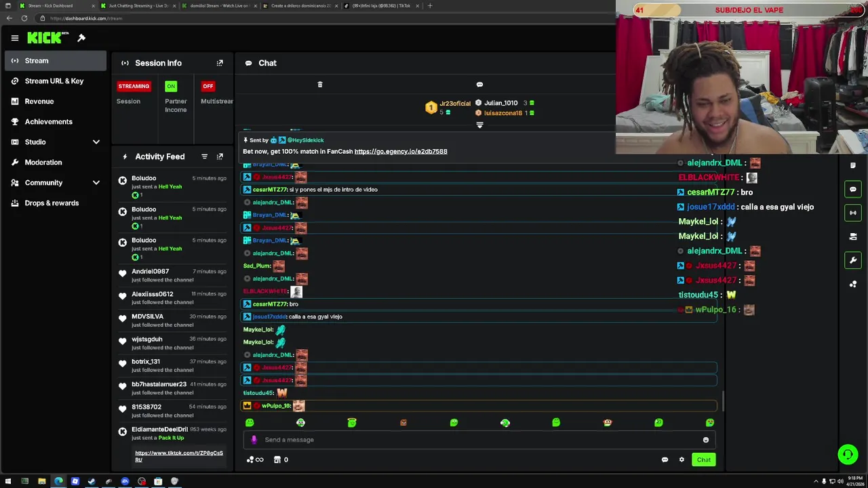
Task: Switch to the TikTok browser tab
Action: click(x=382, y=5)
